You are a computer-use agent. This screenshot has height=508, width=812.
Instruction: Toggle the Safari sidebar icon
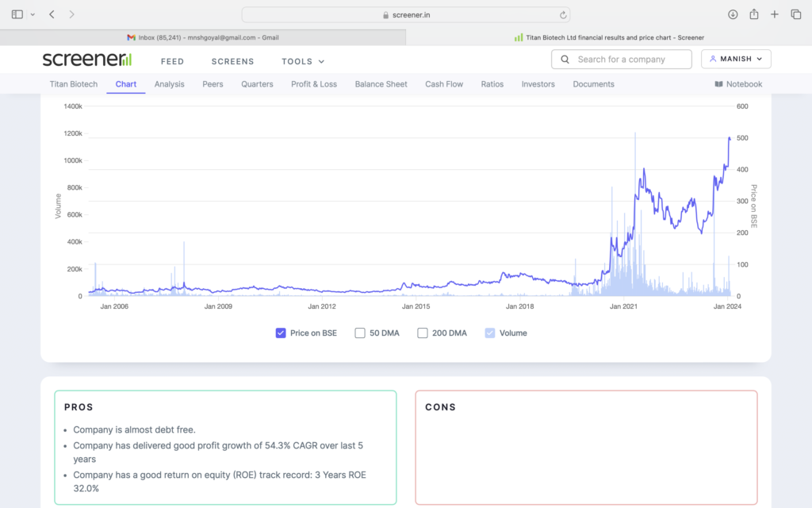[17, 14]
